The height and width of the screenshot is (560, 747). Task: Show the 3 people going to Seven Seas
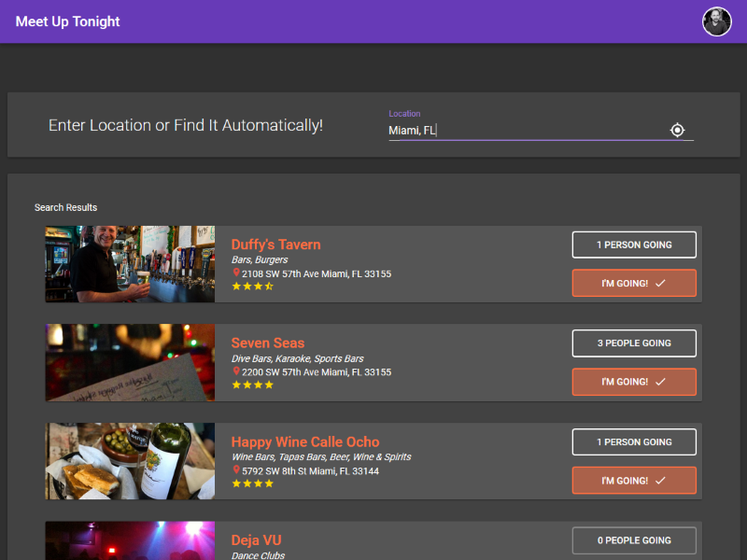click(634, 343)
